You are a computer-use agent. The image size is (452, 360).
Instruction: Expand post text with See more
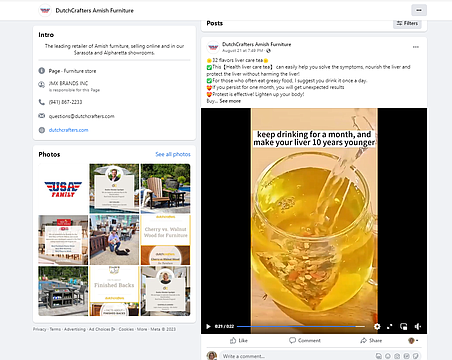click(230, 101)
